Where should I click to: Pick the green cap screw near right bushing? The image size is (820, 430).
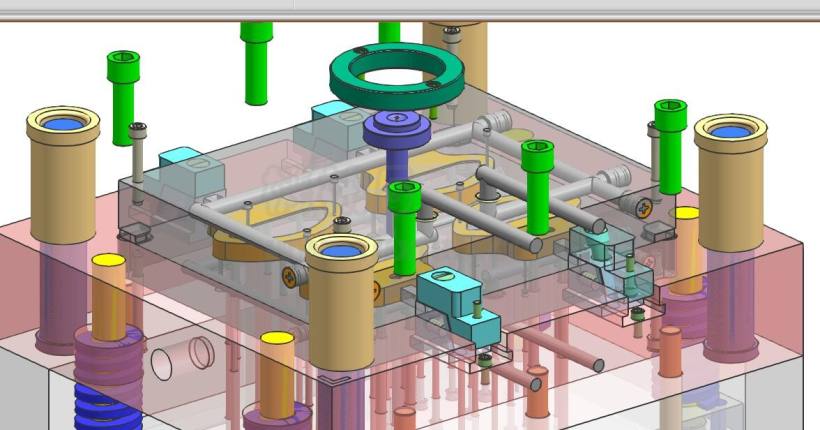tap(670, 146)
